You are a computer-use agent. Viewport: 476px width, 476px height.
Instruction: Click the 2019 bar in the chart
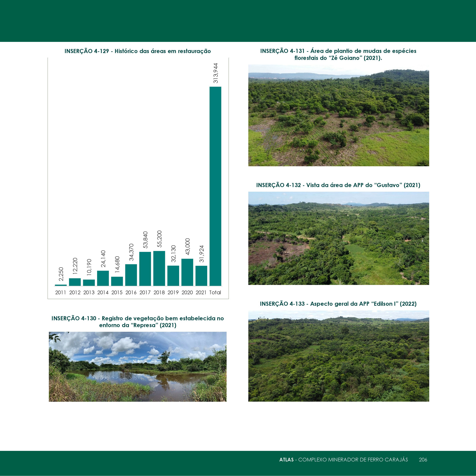pyautogui.click(x=173, y=276)
